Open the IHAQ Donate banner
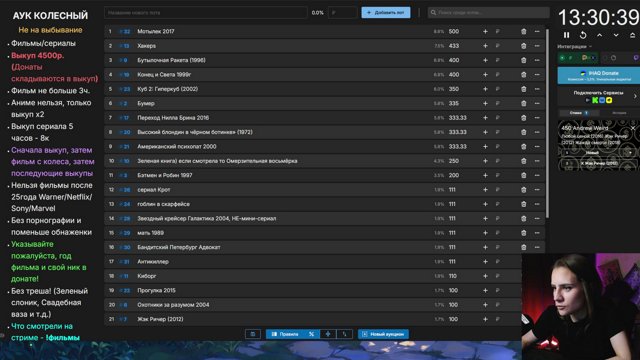The height and width of the screenshot is (360, 640). click(x=599, y=76)
